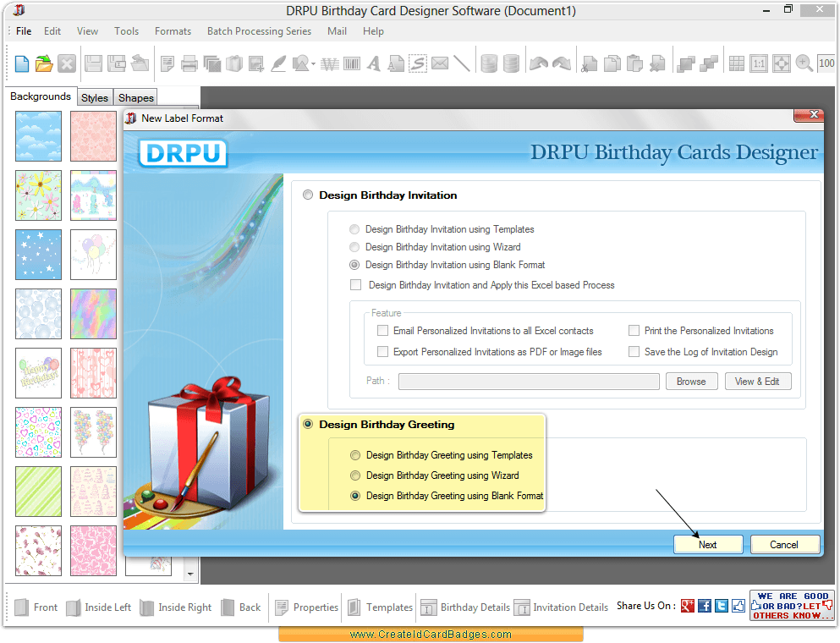The image size is (840, 643).
Task: Open an existing file via folder icon
Action: pyautogui.click(x=44, y=63)
